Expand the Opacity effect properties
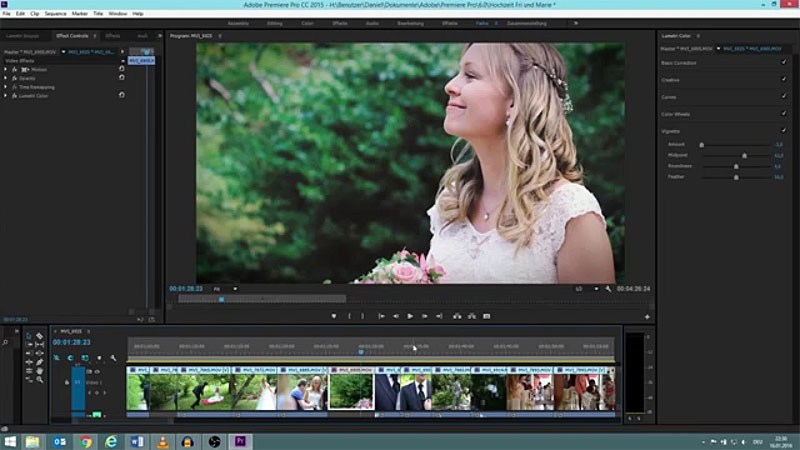The width and height of the screenshot is (800, 450). pyautogui.click(x=6, y=78)
